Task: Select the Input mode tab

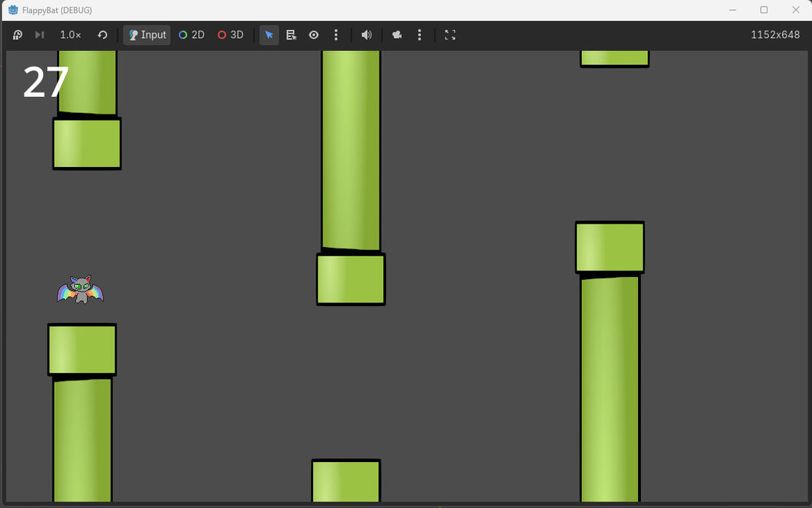Action: pyautogui.click(x=147, y=35)
